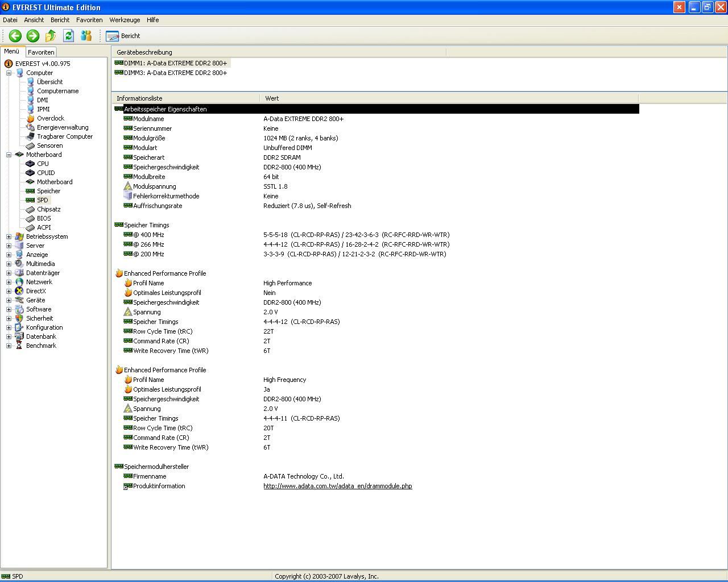The image size is (728, 582).
Task: Select Tragbarer Computer in the tree
Action: (65, 136)
